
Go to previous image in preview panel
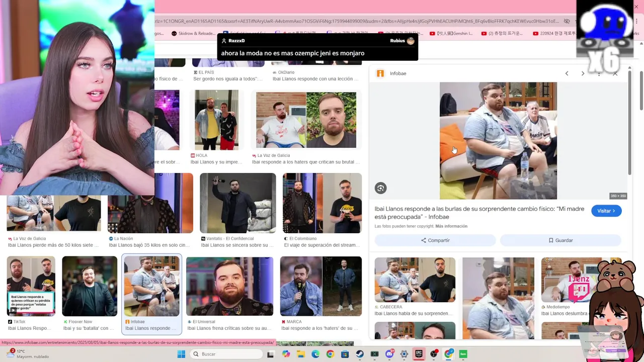(x=567, y=73)
